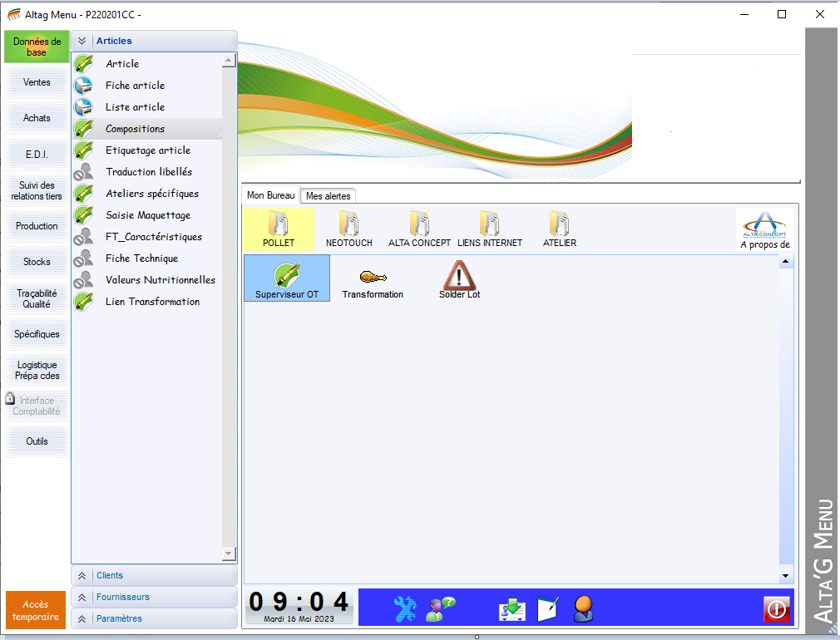This screenshot has width=840, height=640.
Task: Select Compositions in the articles list
Action: click(135, 129)
